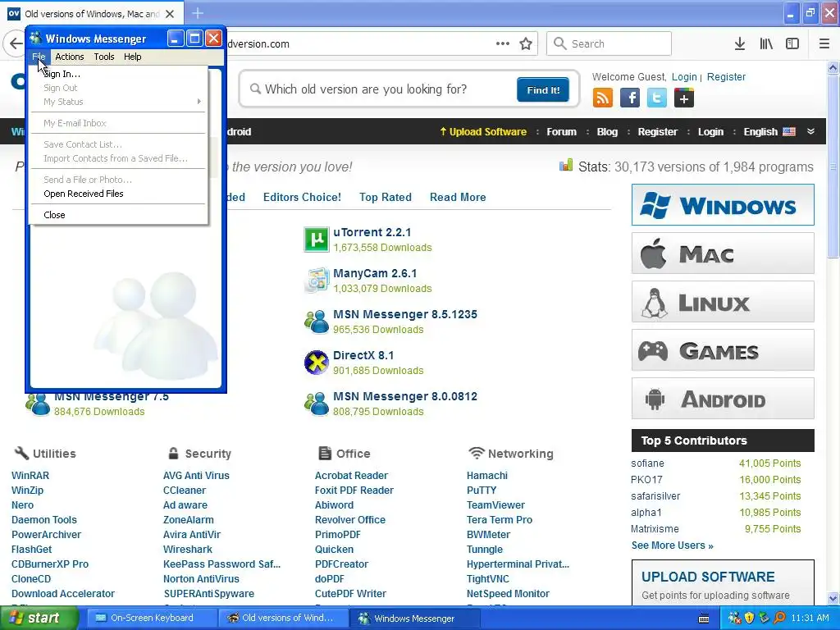Click Login next to Welcome Guest

pos(684,76)
